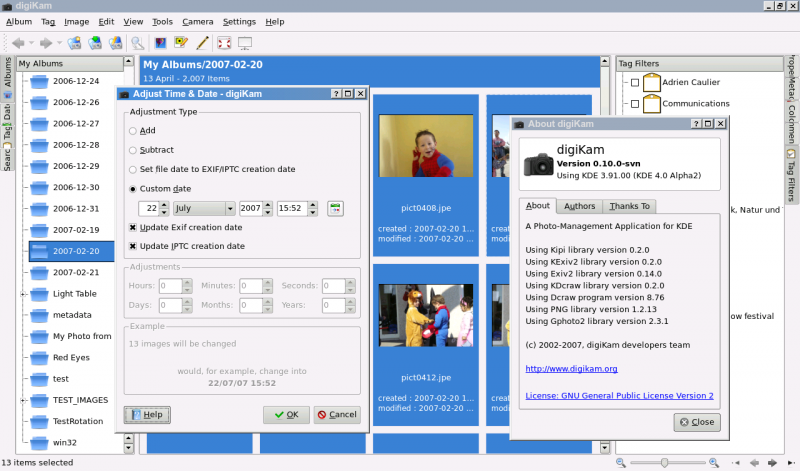Image resolution: width=800 pixels, height=471 pixels.
Task: Click the Forward navigation arrow in toolbar
Action: (46, 43)
